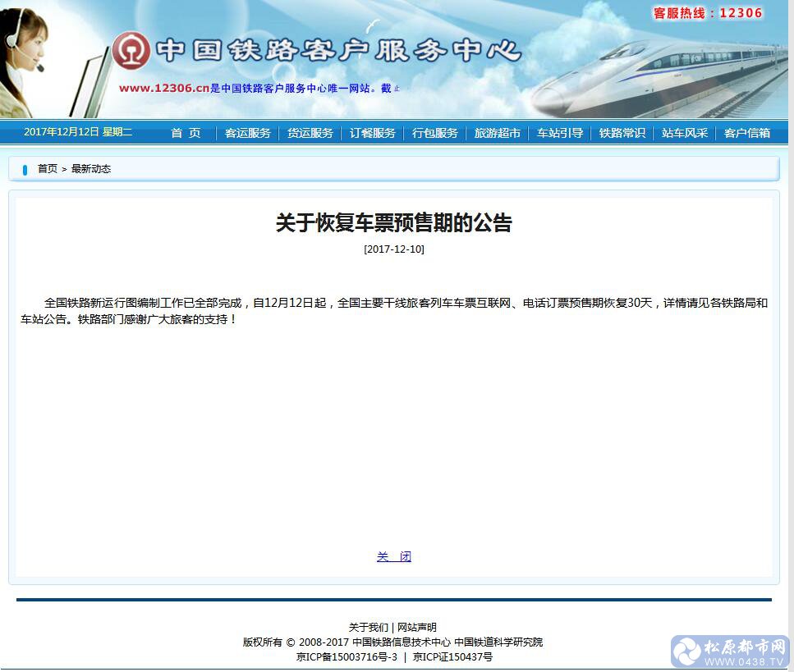Image resolution: width=794 pixels, height=672 pixels.
Task: Open the 货运服务 menu item
Action: [310, 133]
